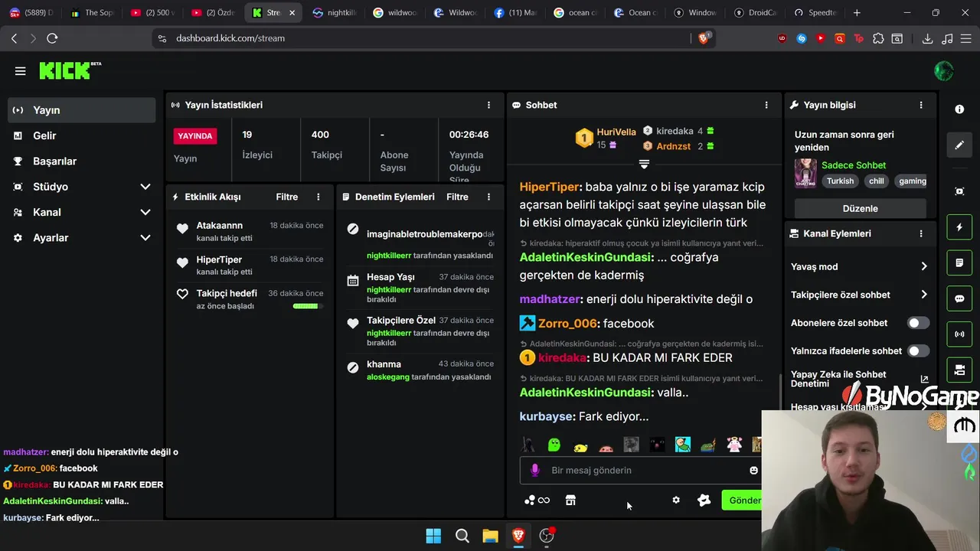Go to Başarılar in the sidebar
This screenshot has width=980, height=551.
pyautogui.click(x=83, y=161)
